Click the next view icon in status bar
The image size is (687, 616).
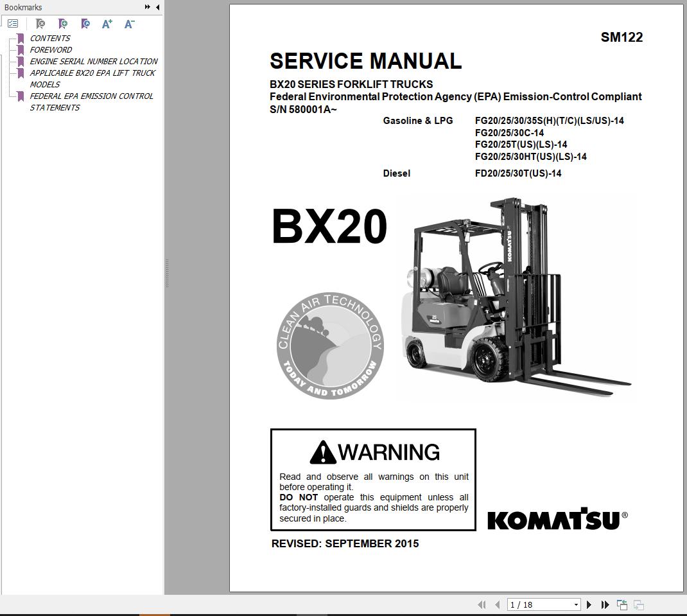coord(639,604)
